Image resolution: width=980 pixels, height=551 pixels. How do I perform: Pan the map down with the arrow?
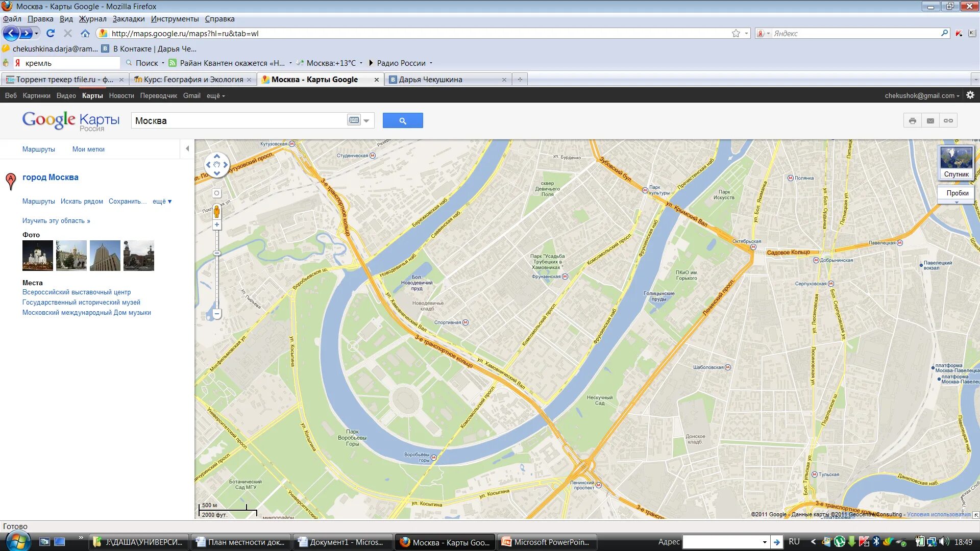coord(217,173)
